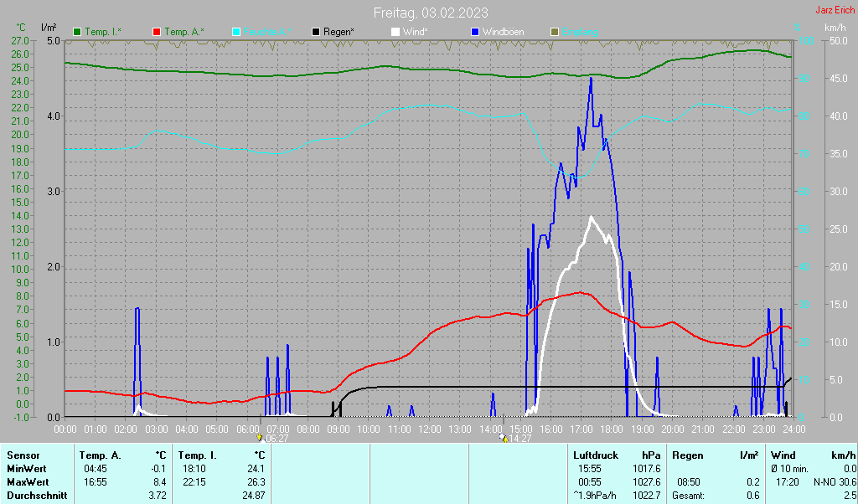Click the blue Windböen legend swatch
The width and height of the screenshot is (858, 504).
tap(475, 32)
